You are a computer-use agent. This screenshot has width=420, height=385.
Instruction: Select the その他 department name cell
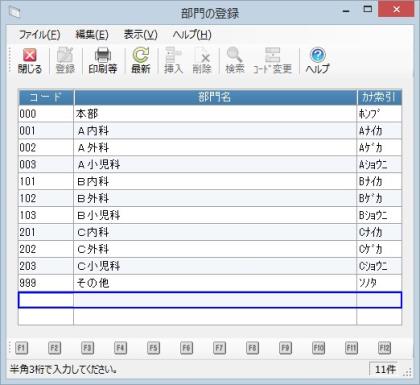pyautogui.click(x=215, y=283)
